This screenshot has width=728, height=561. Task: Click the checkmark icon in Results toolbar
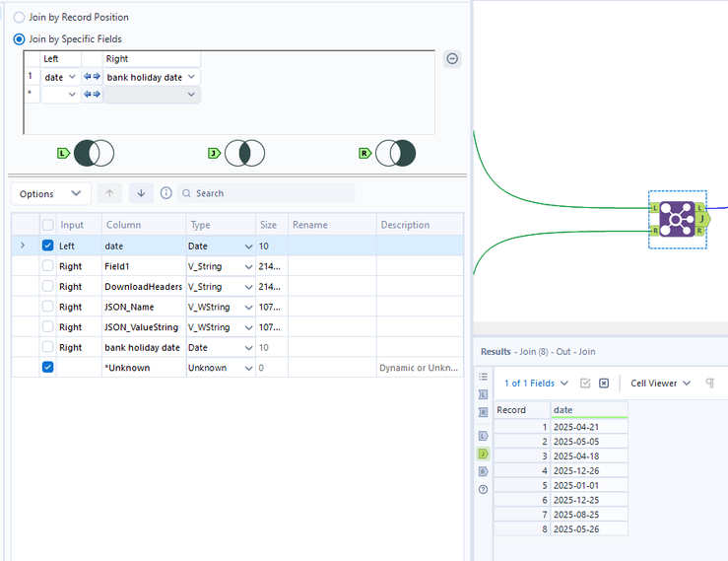tap(585, 383)
